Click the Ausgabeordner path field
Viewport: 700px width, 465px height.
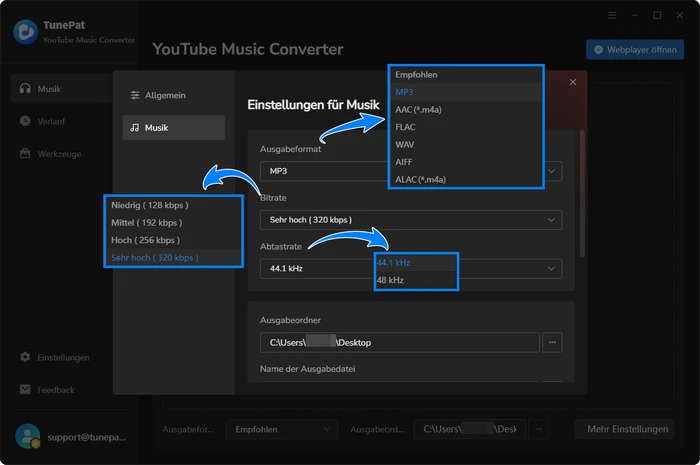pos(400,343)
